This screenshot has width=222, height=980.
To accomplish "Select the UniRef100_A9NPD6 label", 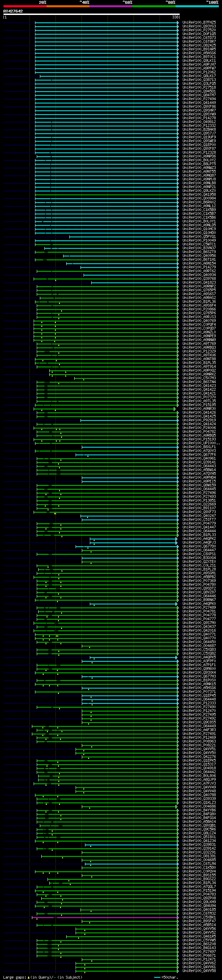I will click(x=199, y=156).
